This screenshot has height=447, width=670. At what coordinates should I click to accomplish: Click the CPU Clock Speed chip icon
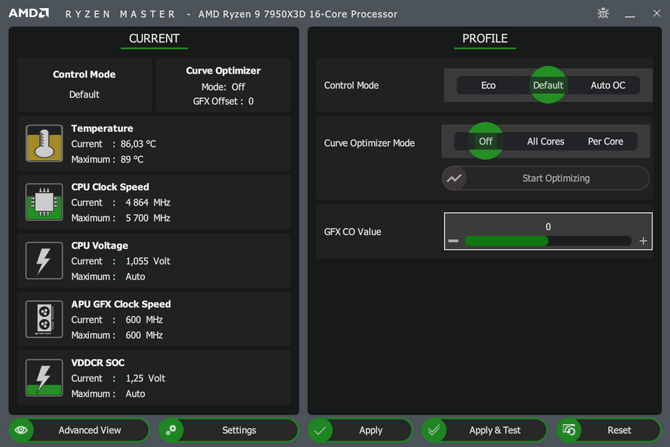pos(44,202)
